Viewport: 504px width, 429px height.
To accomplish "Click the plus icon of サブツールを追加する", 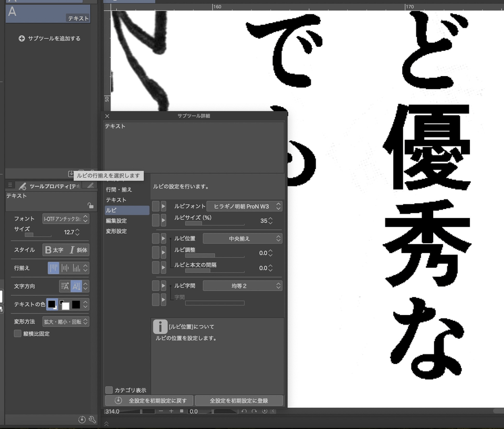I will 22,38.
